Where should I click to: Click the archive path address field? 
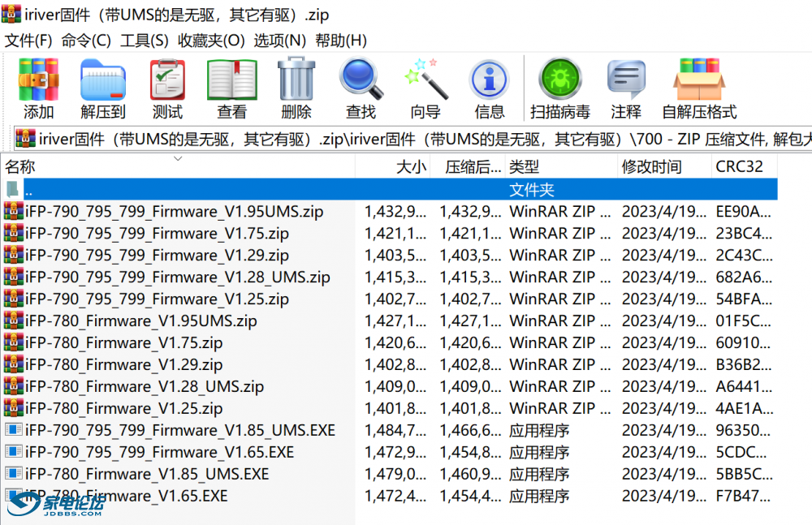pos(412,139)
